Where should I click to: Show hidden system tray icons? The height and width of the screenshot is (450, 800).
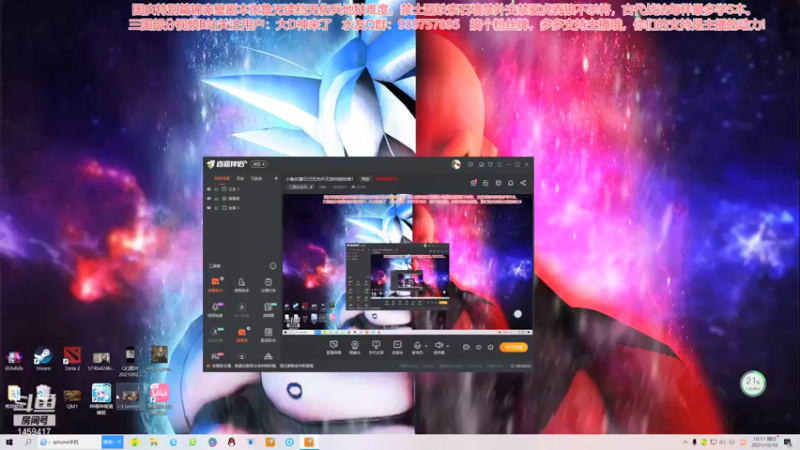(685, 442)
